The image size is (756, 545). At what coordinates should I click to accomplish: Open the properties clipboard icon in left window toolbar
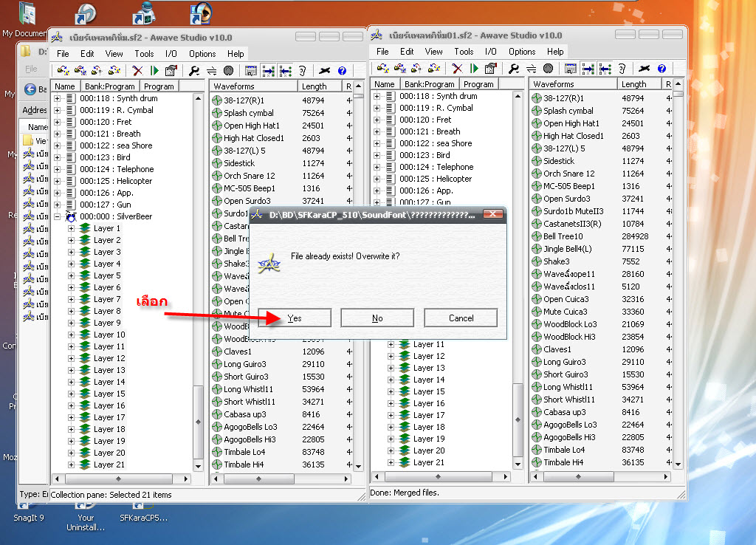click(x=171, y=71)
